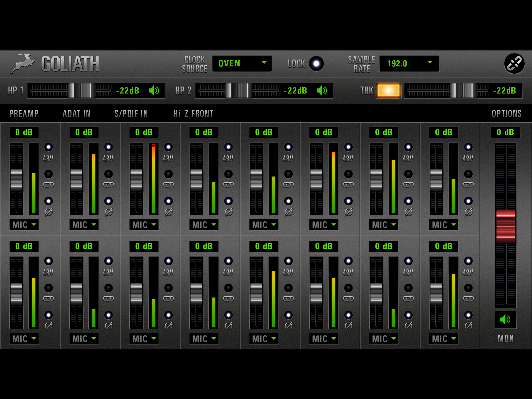This screenshot has width=532, height=399.
Task: Click the red monitor fader handle
Action: coord(506,226)
